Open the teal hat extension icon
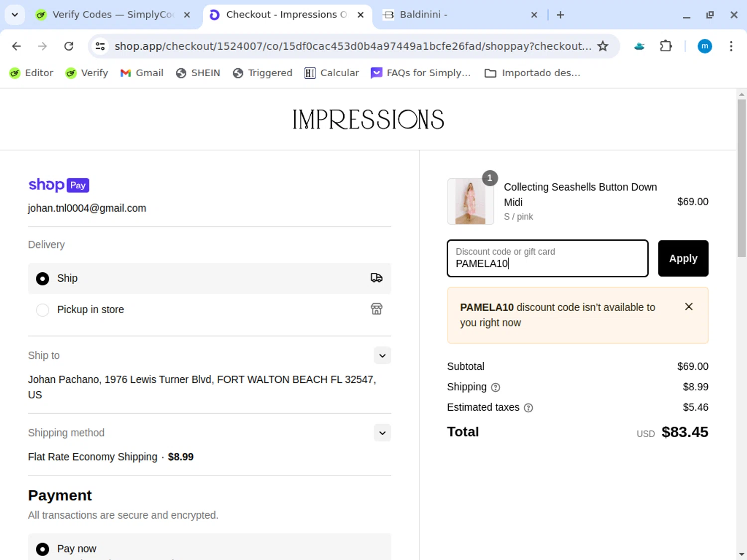Viewport: 747px width, 560px height. [639, 46]
